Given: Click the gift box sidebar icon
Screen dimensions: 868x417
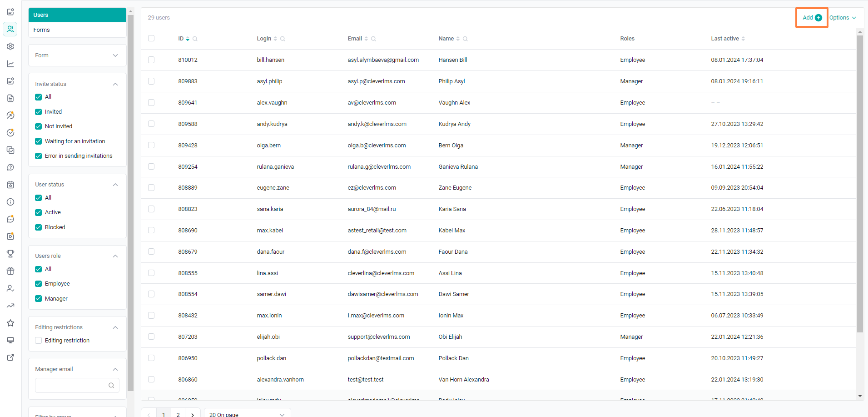Looking at the screenshot, I should [x=10, y=271].
